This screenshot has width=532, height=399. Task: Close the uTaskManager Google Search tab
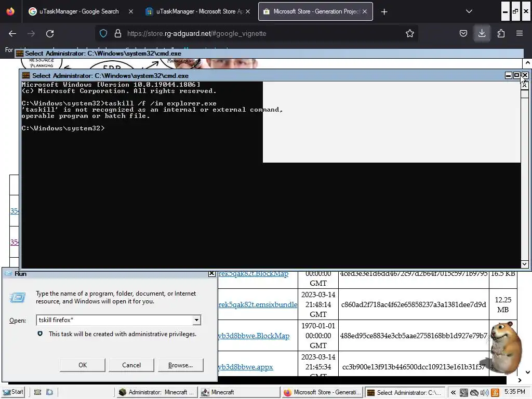[x=130, y=11]
